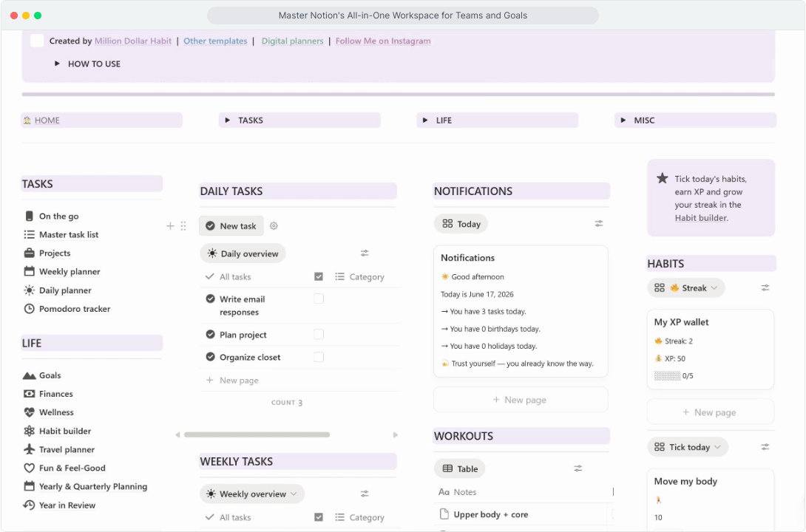Click the 0/5 progress bar in XP wallet
This screenshot has width=806, height=532.
coord(667,376)
